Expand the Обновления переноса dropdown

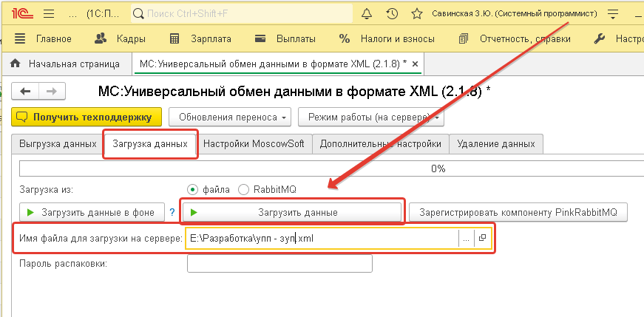pyautogui.click(x=228, y=117)
